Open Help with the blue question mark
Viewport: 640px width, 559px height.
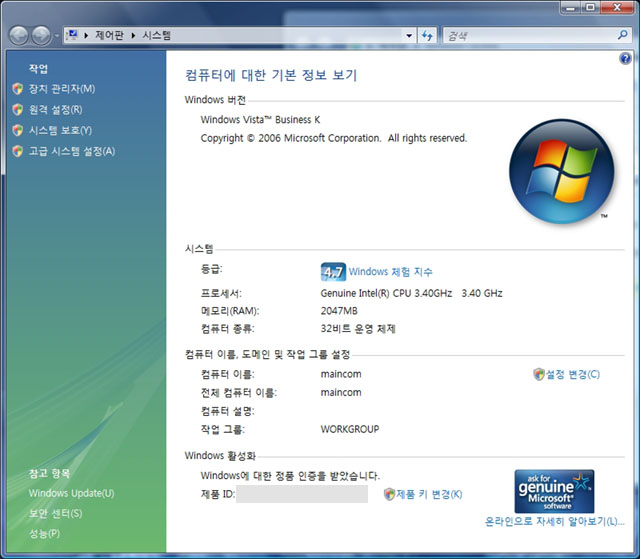coord(625,59)
